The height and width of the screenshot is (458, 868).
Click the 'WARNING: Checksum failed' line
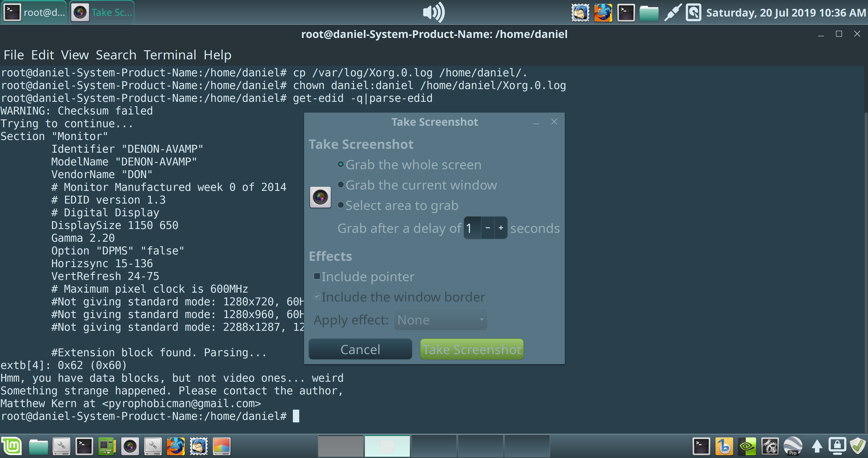click(x=77, y=111)
